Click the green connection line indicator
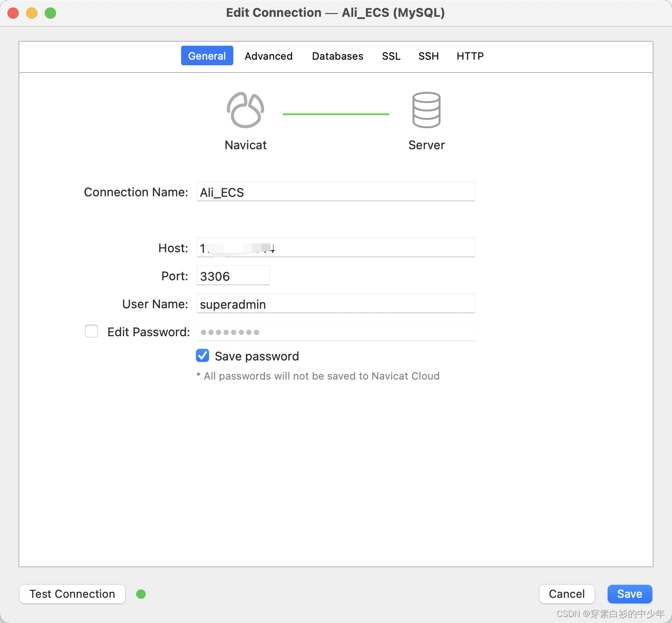 pos(336,114)
